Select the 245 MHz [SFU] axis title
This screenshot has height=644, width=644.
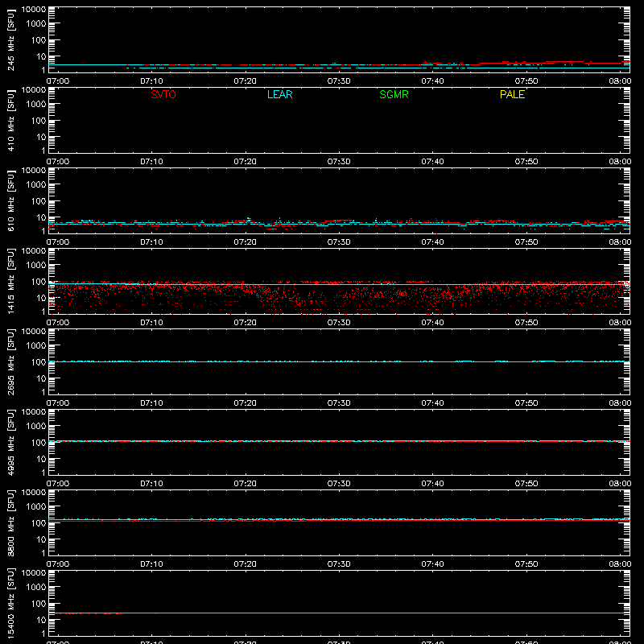(10, 39)
